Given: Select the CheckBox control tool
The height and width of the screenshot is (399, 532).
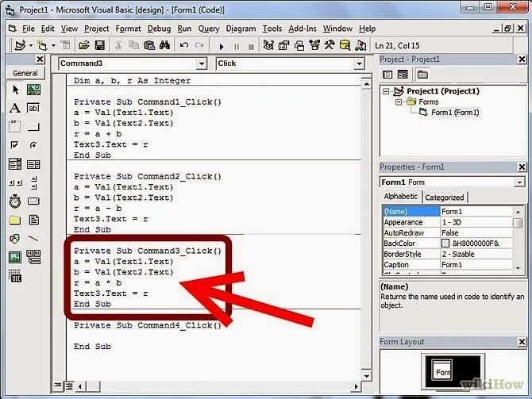Looking at the screenshot, I should [x=15, y=145].
